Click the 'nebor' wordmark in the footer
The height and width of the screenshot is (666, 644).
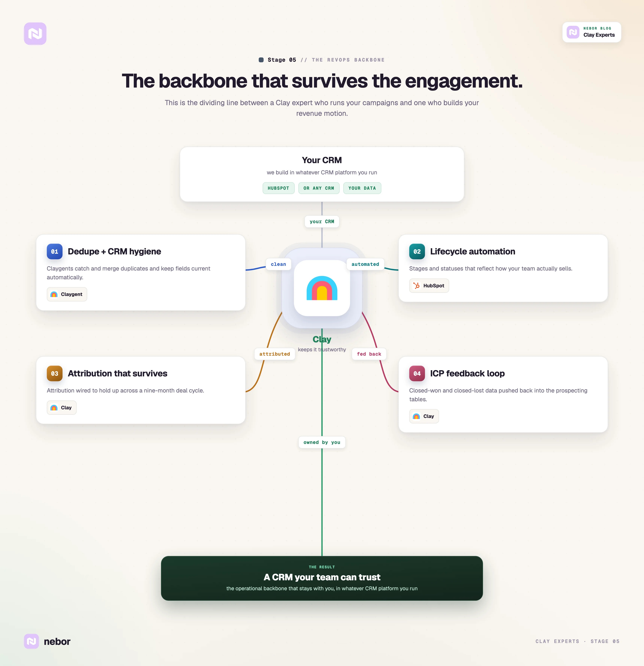pos(57,641)
